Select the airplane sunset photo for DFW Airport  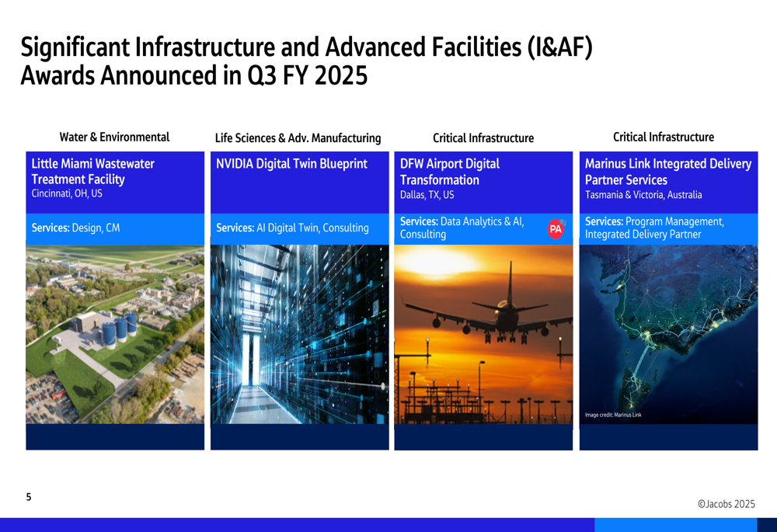coord(483,335)
